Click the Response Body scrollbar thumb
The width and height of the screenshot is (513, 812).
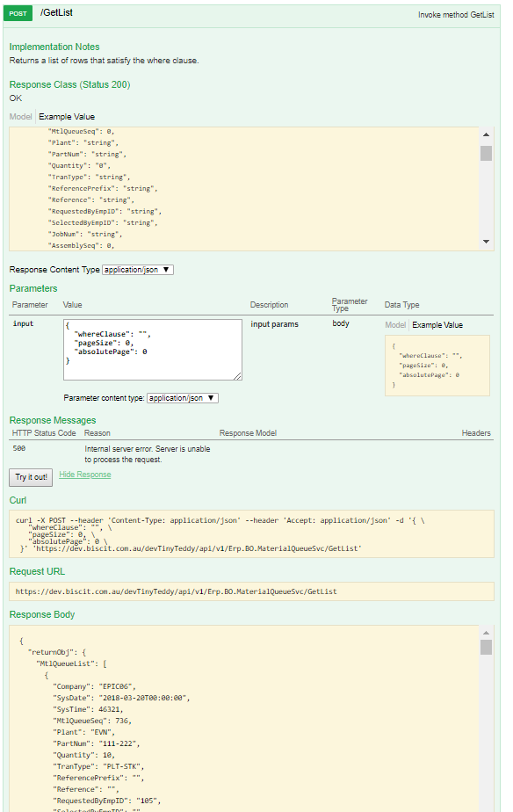(x=486, y=648)
